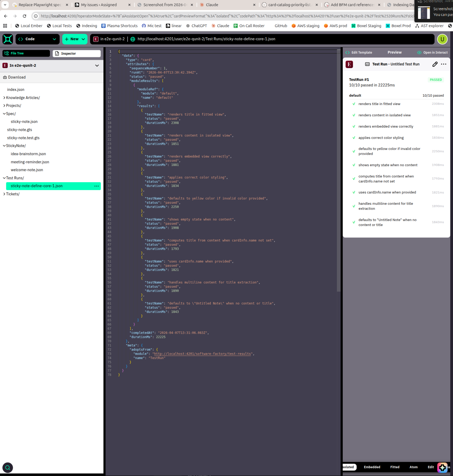
Task: Switch to Claude browser tab
Action: click(x=212, y=5)
